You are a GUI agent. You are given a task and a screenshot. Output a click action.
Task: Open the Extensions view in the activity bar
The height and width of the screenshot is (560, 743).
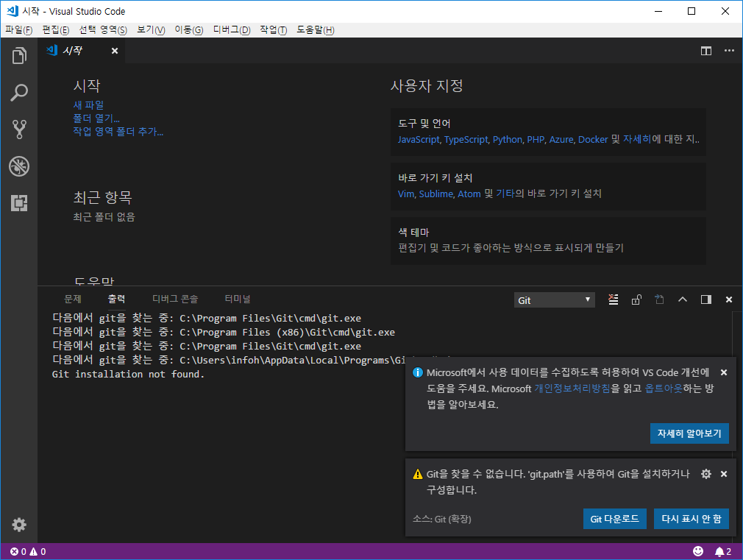(19, 203)
